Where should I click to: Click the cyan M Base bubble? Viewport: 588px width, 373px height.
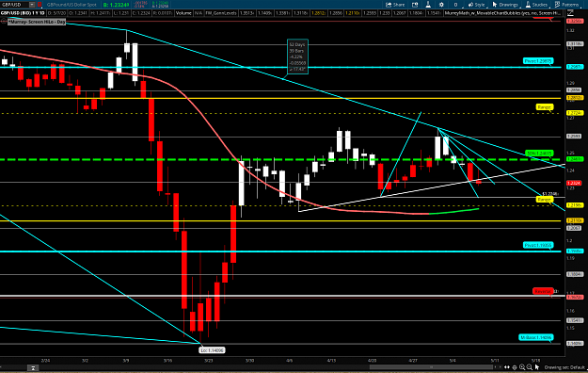pyautogui.click(x=536, y=337)
